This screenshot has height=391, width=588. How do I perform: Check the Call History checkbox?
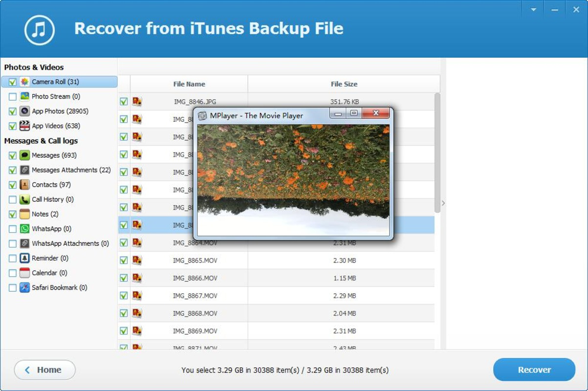[x=13, y=199]
